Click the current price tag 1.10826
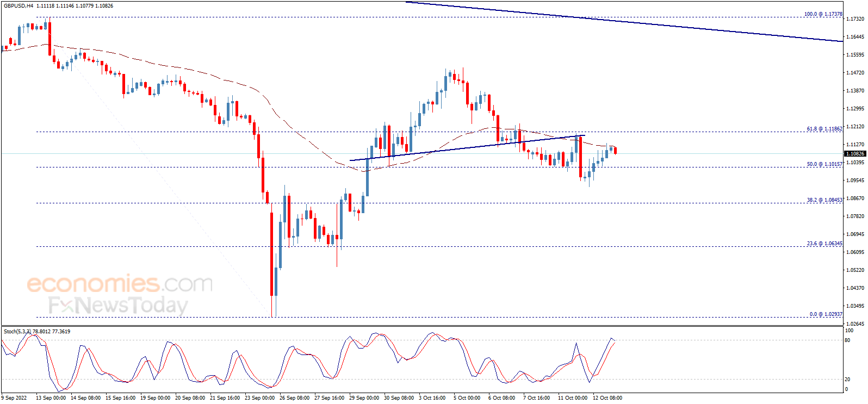 (x=855, y=154)
